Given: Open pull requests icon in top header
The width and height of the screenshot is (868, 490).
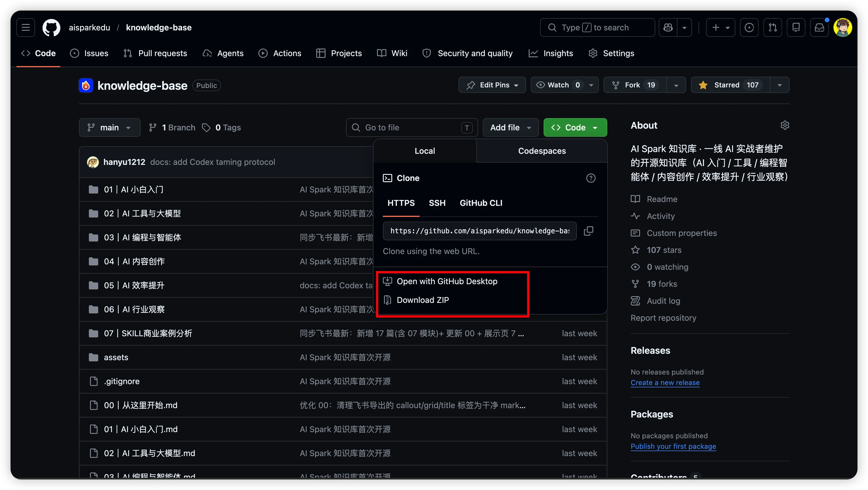Looking at the screenshot, I should pyautogui.click(x=773, y=27).
